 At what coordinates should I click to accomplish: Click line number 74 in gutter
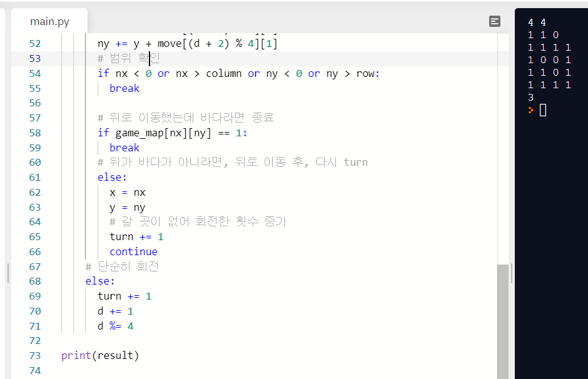click(35, 370)
